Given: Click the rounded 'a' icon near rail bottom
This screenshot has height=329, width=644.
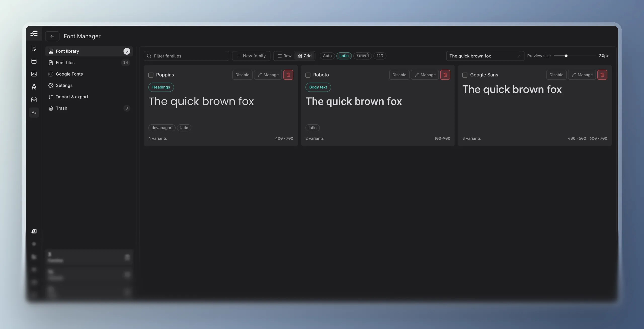Looking at the screenshot, I should point(34,231).
